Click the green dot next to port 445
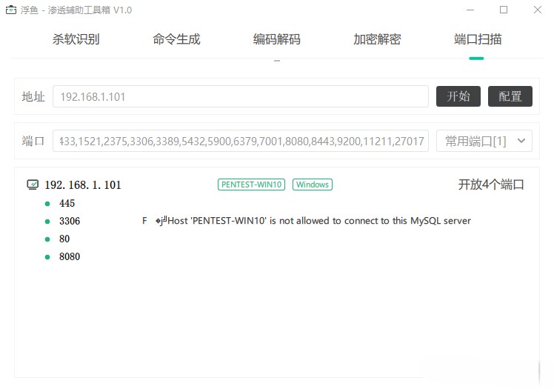This screenshot has width=554, height=392. (47, 204)
